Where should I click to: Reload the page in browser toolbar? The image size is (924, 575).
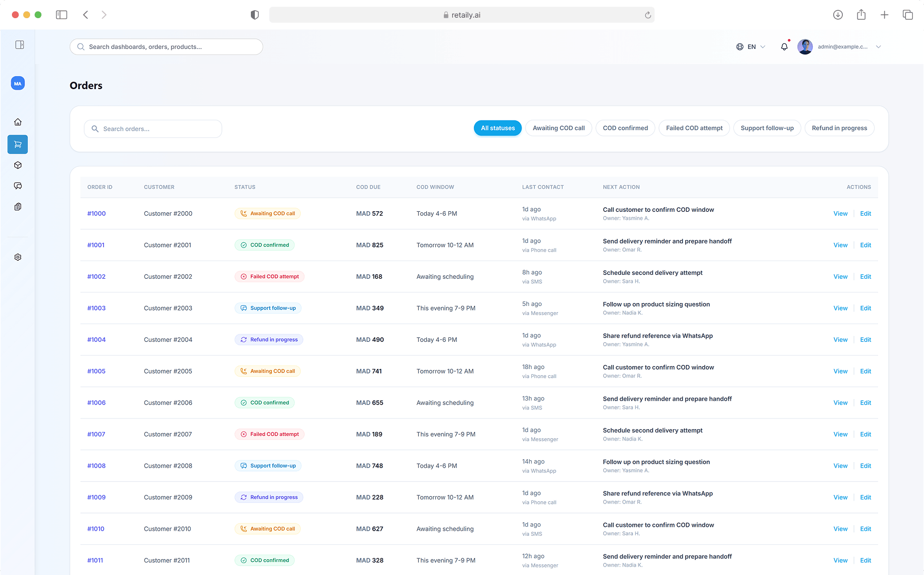(648, 15)
